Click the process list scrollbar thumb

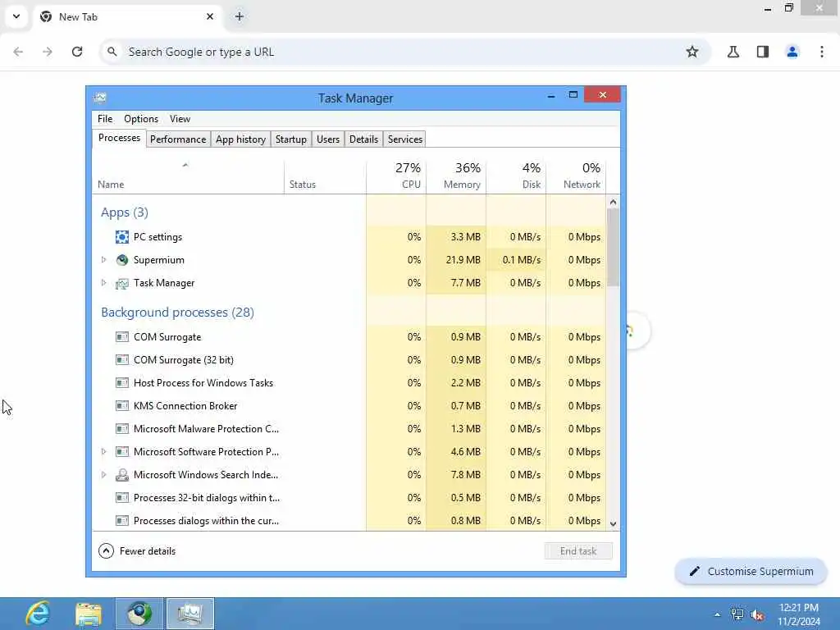pos(613,248)
